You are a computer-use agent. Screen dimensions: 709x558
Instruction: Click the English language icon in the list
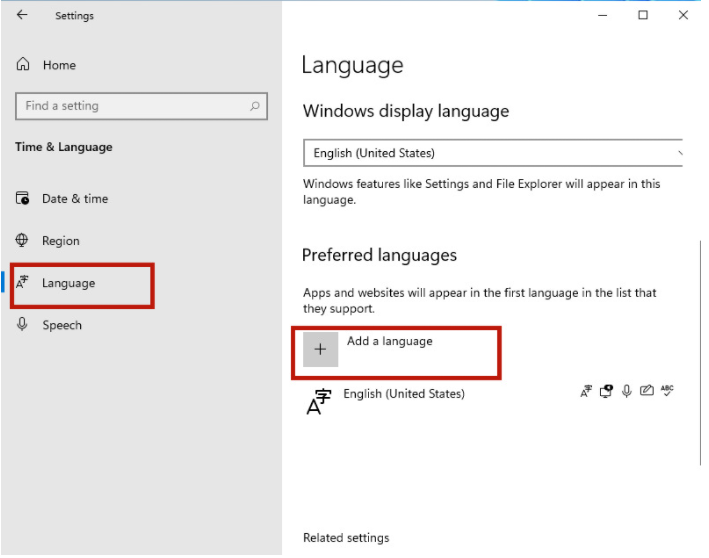(318, 402)
